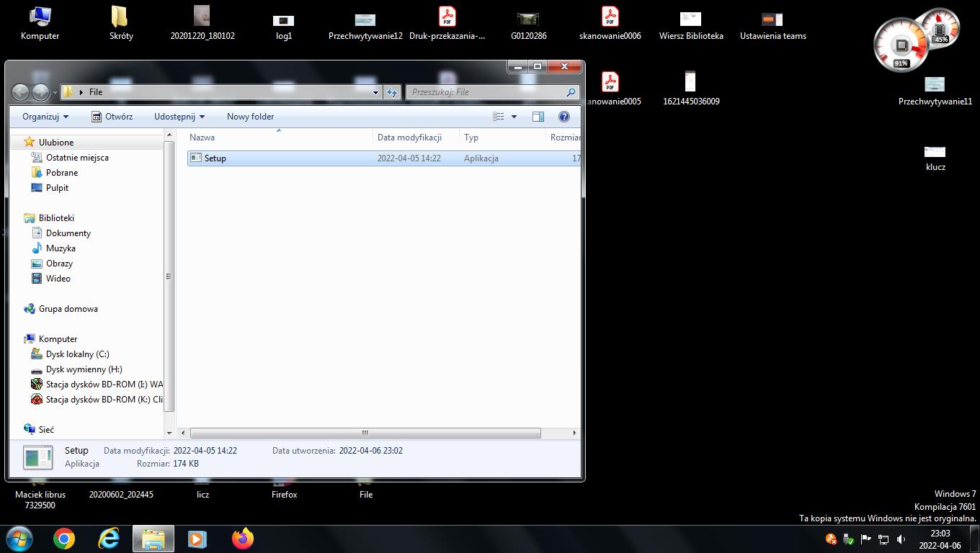The width and height of the screenshot is (980, 553).
Task: Click the Explorer help question mark icon
Action: (x=564, y=117)
